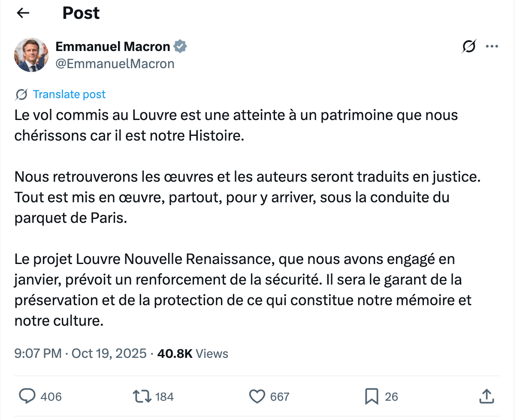Image resolution: width=520 pixels, height=420 pixels.
Task: Click the Grok icon beside More options
Action: pyautogui.click(x=469, y=46)
